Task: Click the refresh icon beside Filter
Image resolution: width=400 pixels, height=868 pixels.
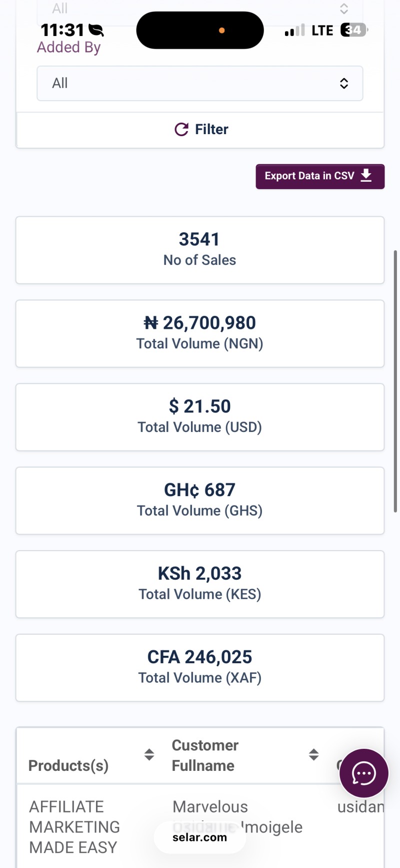Action: (181, 130)
